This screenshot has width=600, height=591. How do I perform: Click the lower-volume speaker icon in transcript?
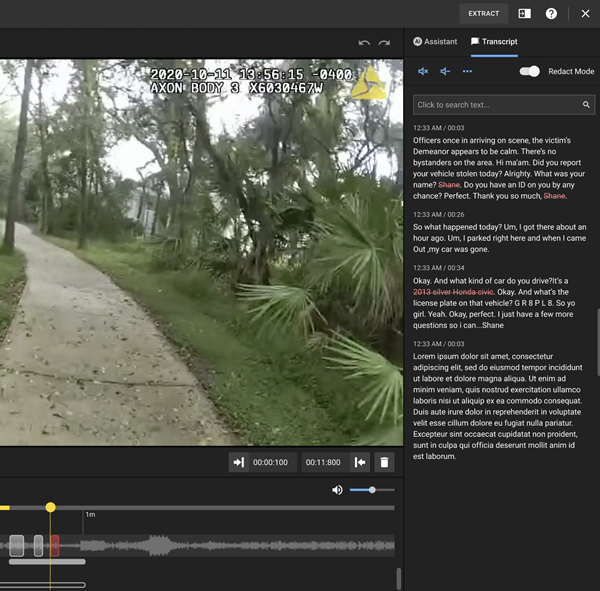(x=445, y=72)
